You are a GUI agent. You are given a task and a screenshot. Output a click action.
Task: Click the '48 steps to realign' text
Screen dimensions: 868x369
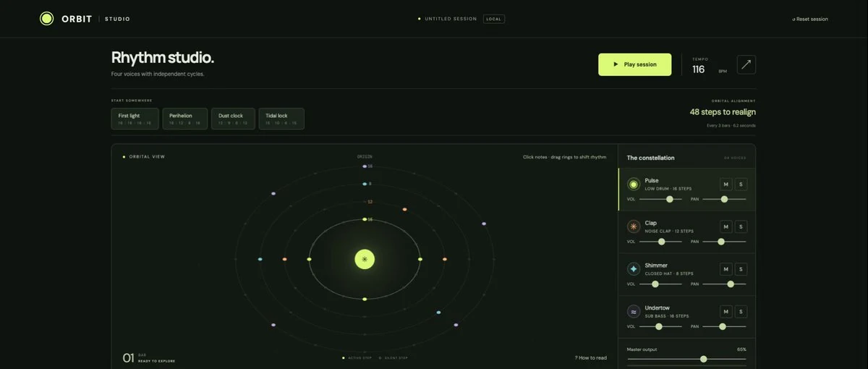pos(723,112)
